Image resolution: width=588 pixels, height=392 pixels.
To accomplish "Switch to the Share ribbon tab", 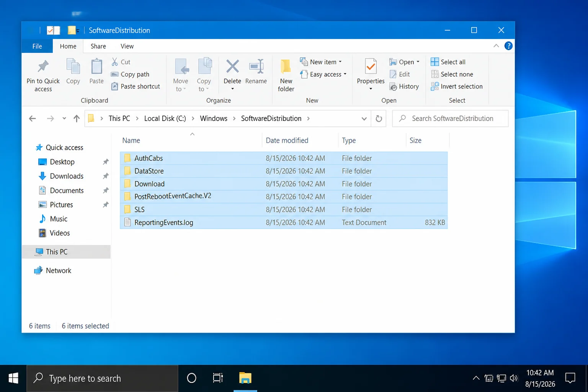I will coord(98,46).
